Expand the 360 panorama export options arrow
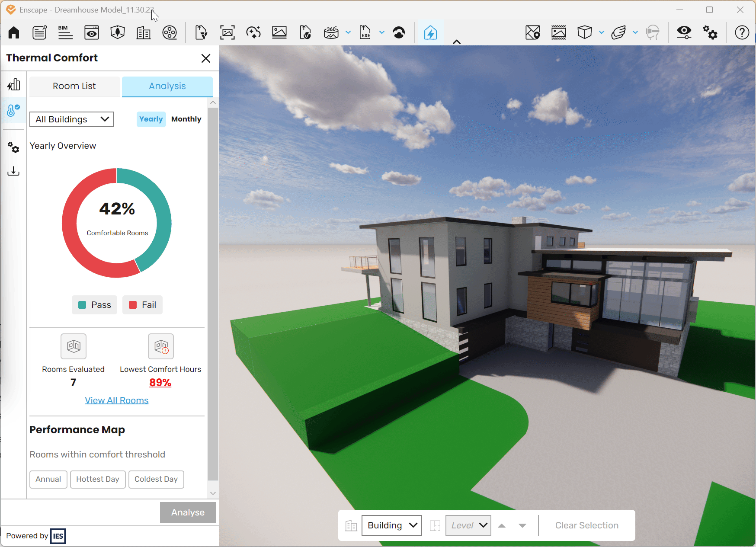 click(348, 32)
